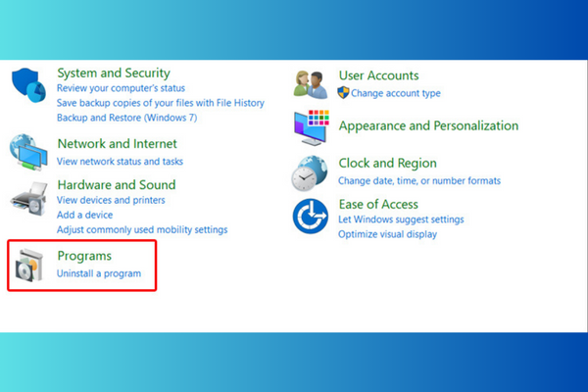
Task: Click the Ease of Access icon
Action: tap(310, 216)
